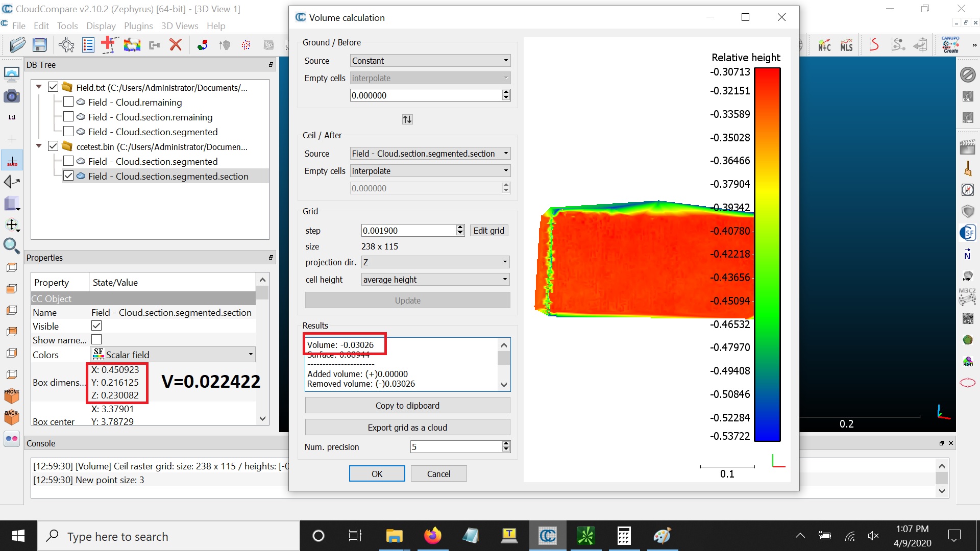The image size is (980, 551).
Task: Click the clapperboard animation icon
Action: click(967, 147)
